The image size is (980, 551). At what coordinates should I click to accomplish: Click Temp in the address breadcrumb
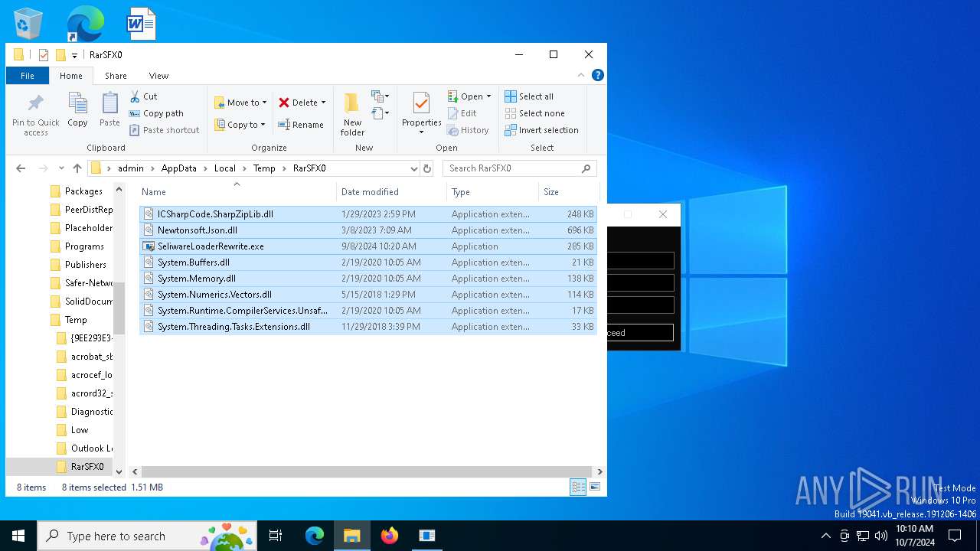click(264, 168)
